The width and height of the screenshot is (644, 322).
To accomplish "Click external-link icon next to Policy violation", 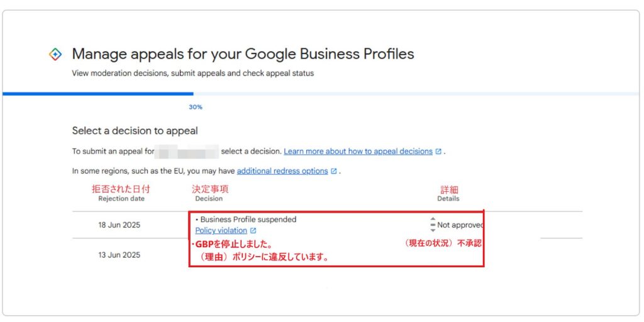I will [x=253, y=231].
